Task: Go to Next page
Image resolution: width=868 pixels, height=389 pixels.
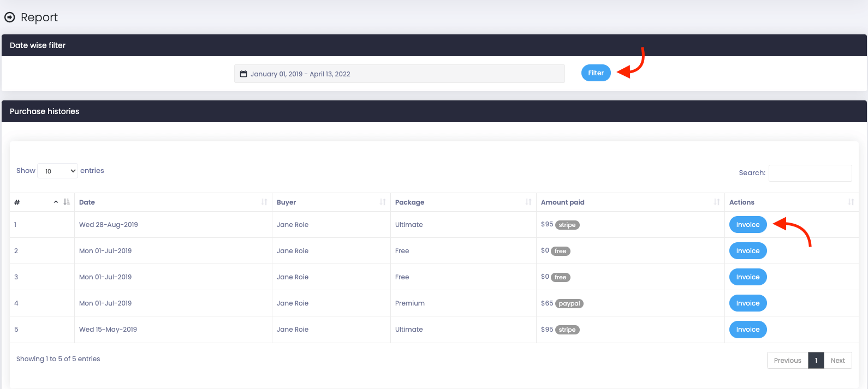Action: click(x=837, y=361)
